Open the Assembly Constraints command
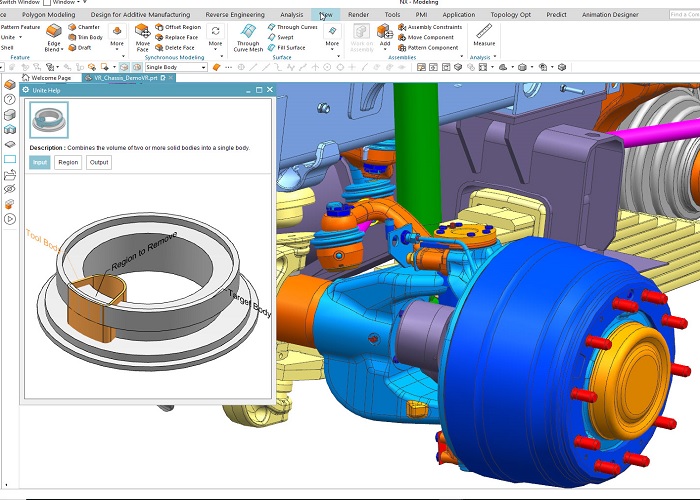The height and width of the screenshot is (500, 700). tap(434, 27)
